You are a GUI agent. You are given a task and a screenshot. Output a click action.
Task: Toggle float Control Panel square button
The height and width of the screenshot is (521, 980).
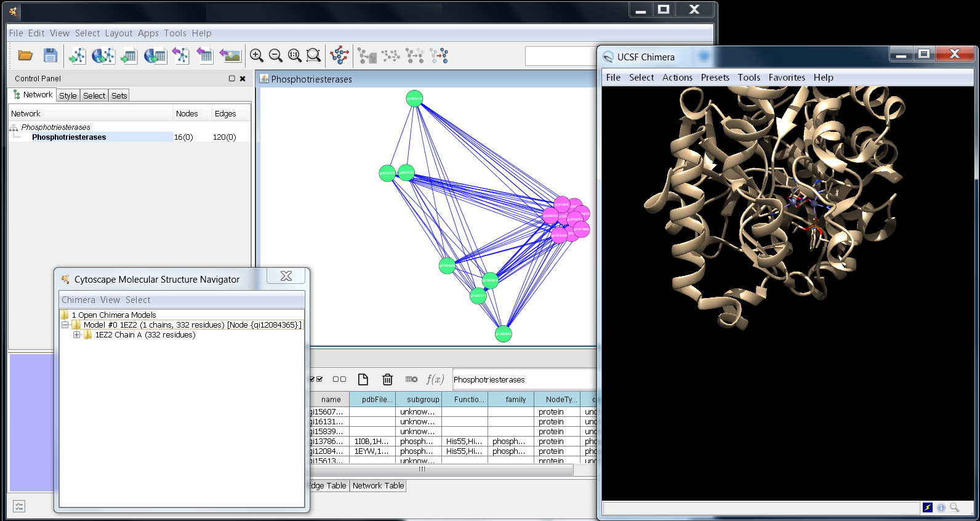pos(232,79)
